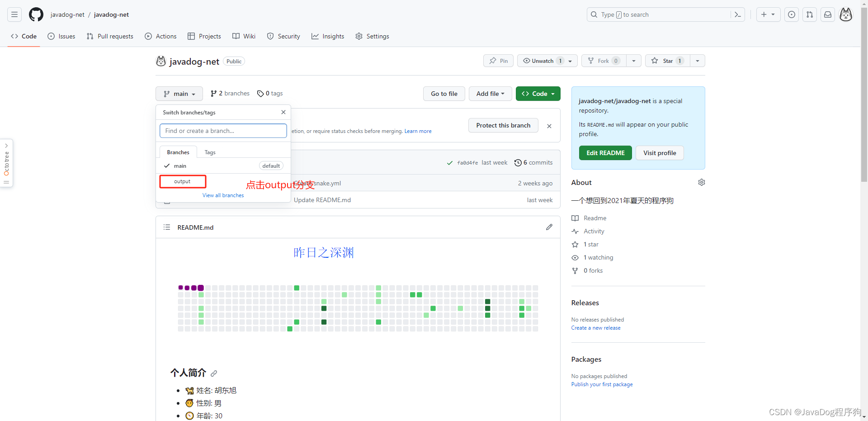The image size is (868, 421).
Task: Open the command palette terminal icon
Action: pos(737,14)
